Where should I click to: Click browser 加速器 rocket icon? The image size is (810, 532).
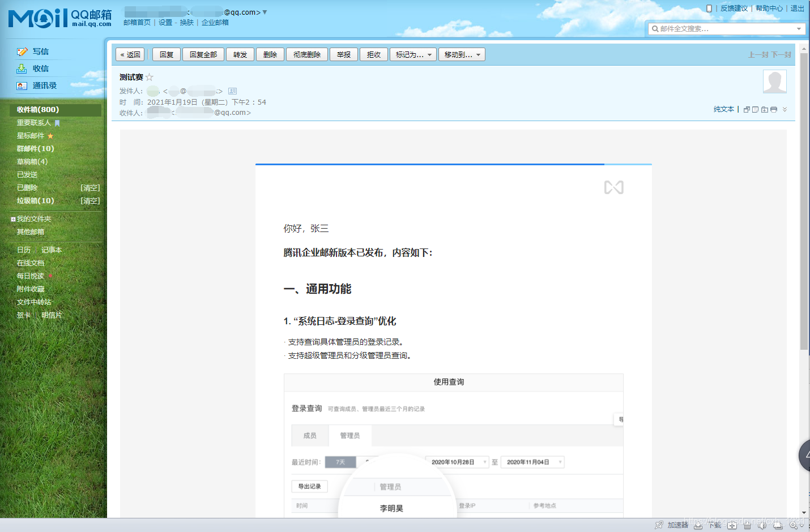659,525
